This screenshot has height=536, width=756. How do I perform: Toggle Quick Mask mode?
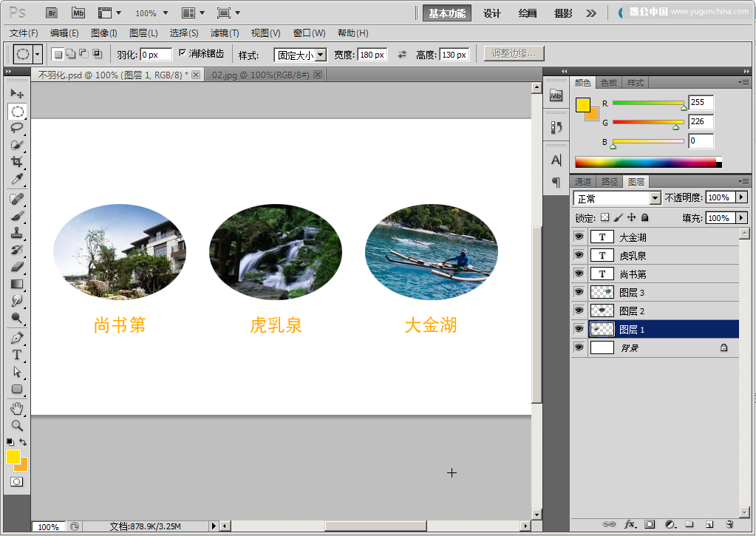(x=17, y=481)
